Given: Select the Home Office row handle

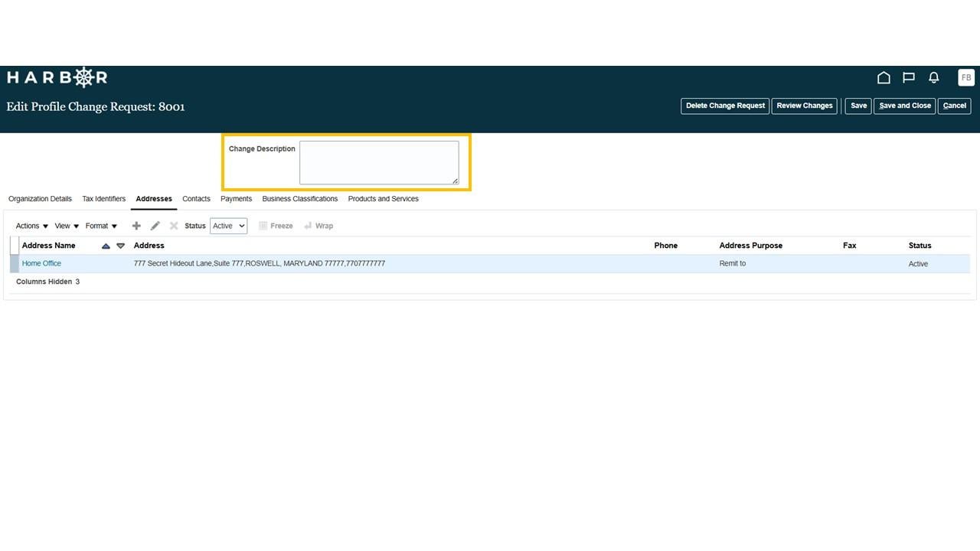Looking at the screenshot, I should [x=15, y=263].
